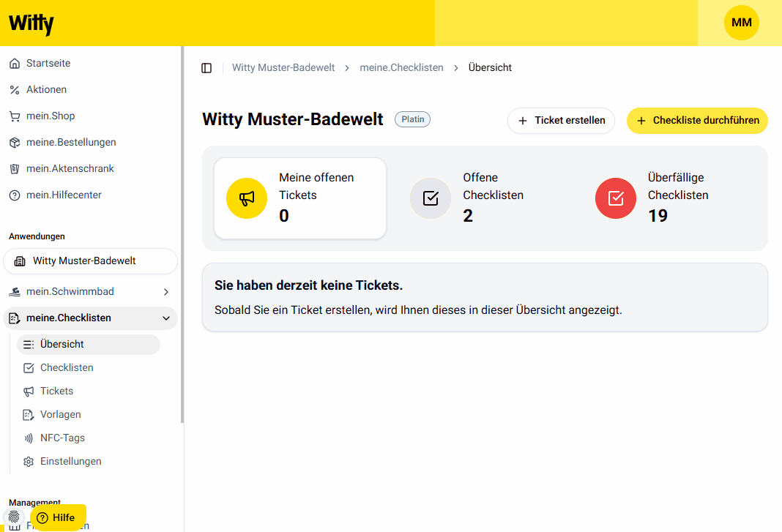Click the Witty logo
The height and width of the screenshot is (532, 782).
tap(31, 23)
